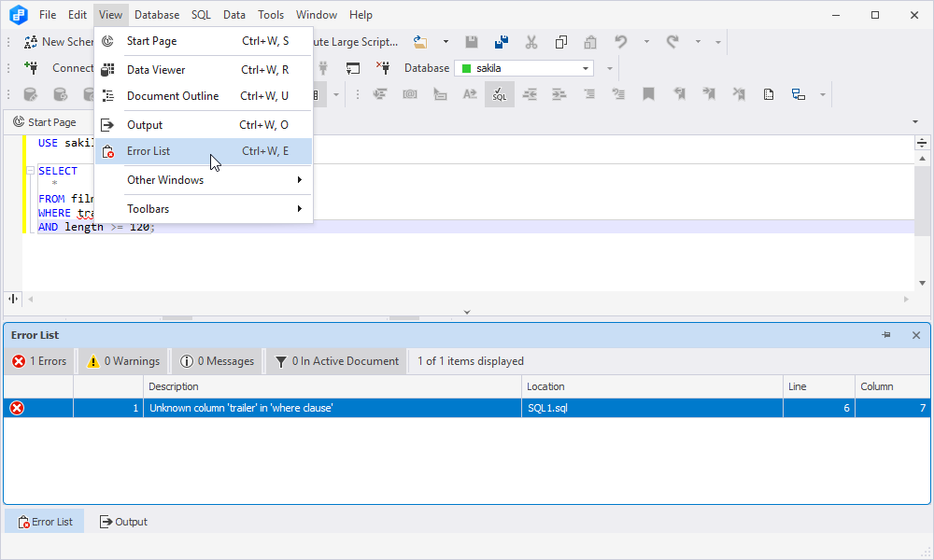
Task: Collapse the SELECT code block
Action: pyautogui.click(x=31, y=171)
